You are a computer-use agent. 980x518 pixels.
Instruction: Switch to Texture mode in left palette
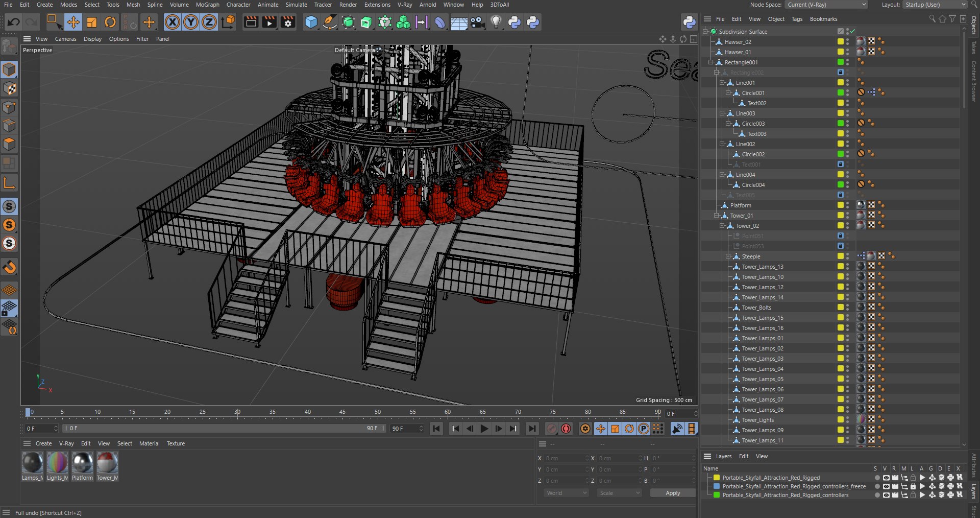coord(9,88)
